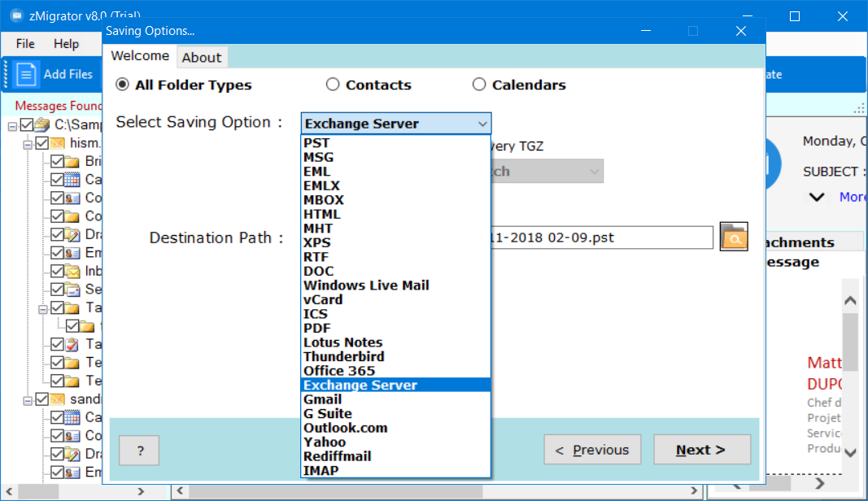Viewport: 868px width, 501px height.
Task: Click the Add Files toolbar button
Action: pos(55,74)
